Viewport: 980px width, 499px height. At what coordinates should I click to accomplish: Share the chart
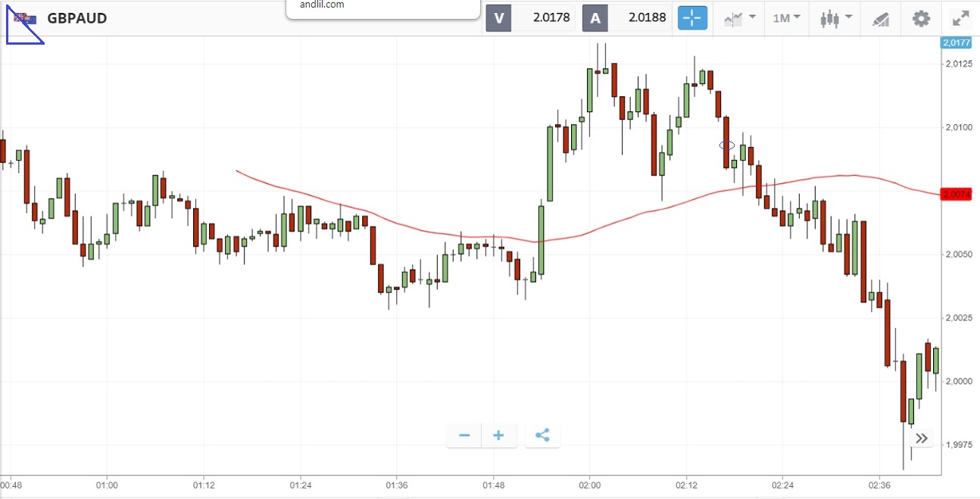[542, 435]
